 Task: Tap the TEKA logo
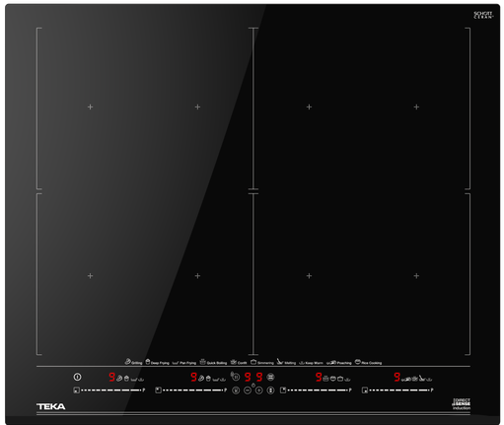pos(51,406)
